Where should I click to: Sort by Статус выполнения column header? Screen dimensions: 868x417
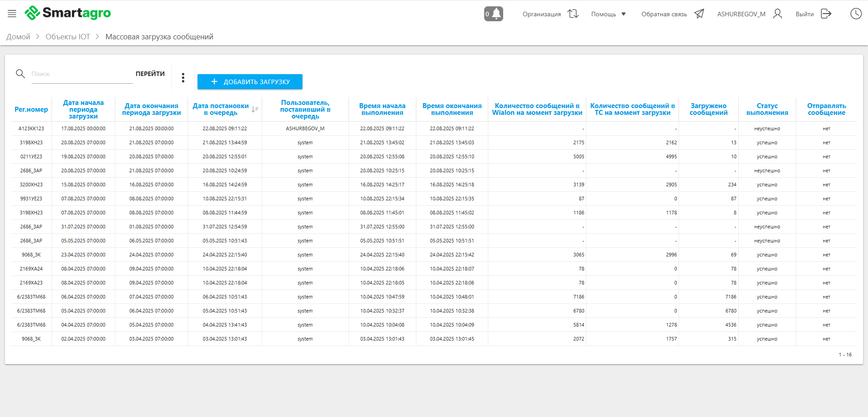[767, 109]
